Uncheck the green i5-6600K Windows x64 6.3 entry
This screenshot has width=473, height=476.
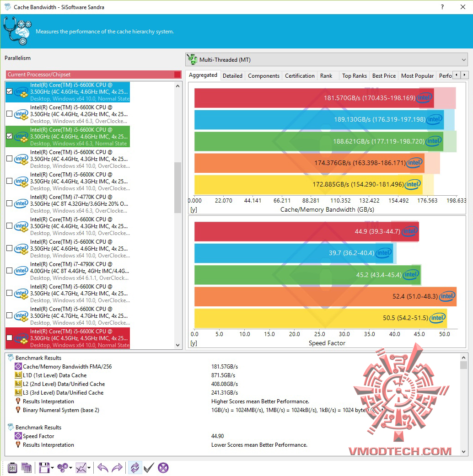[10, 136]
